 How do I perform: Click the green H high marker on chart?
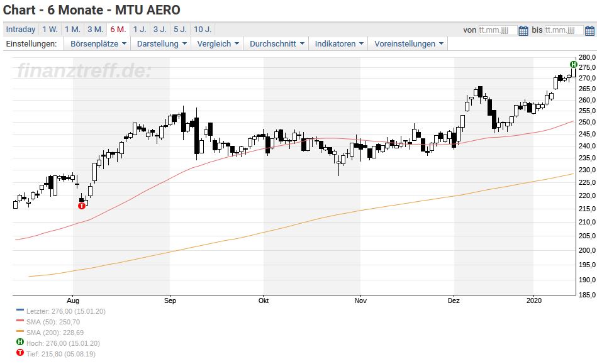(x=573, y=64)
